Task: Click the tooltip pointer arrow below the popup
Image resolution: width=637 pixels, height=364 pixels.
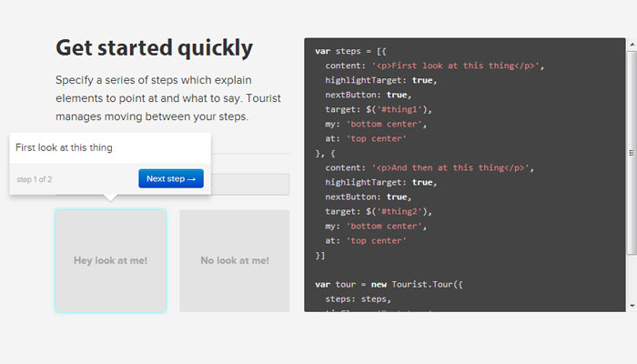Action: pyautogui.click(x=110, y=197)
